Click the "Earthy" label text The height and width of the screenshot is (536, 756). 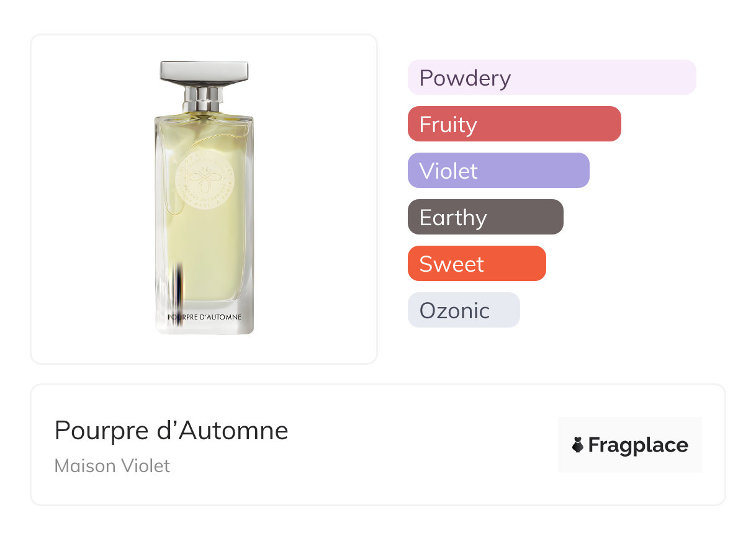pyautogui.click(x=453, y=218)
